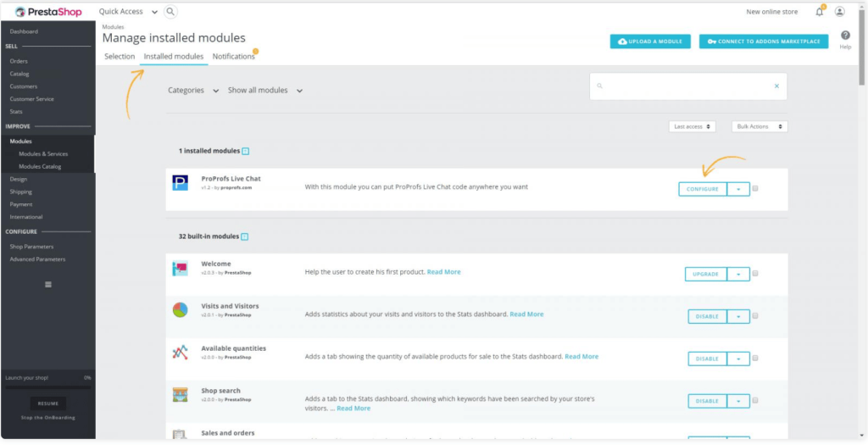868x445 pixels.
Task: Select checkbox for Available quantities
Action: tap(755, 358)
